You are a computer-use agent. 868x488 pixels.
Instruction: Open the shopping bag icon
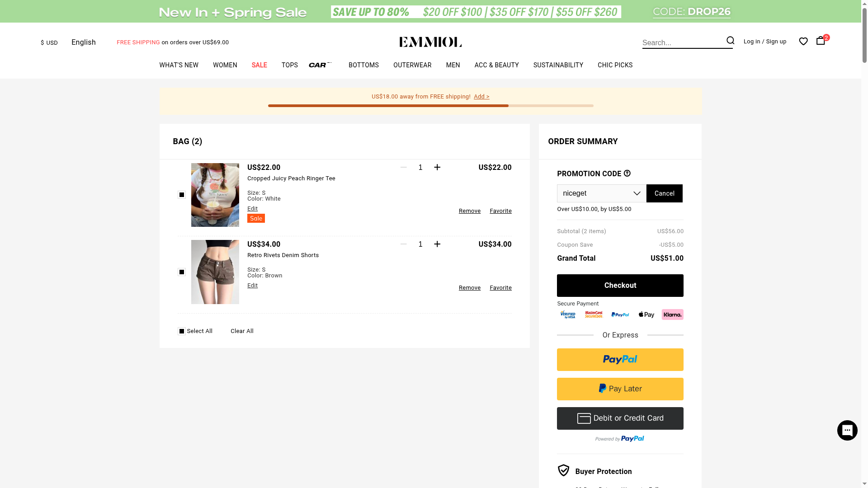click(x=821, y=41)
